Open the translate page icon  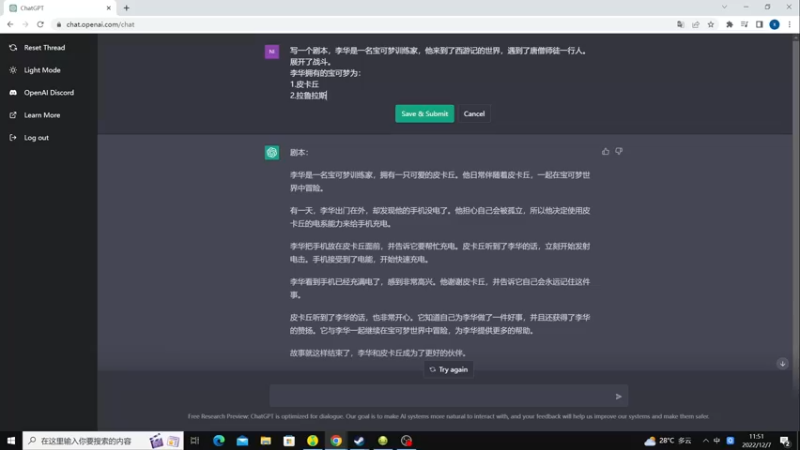(680, 24)
